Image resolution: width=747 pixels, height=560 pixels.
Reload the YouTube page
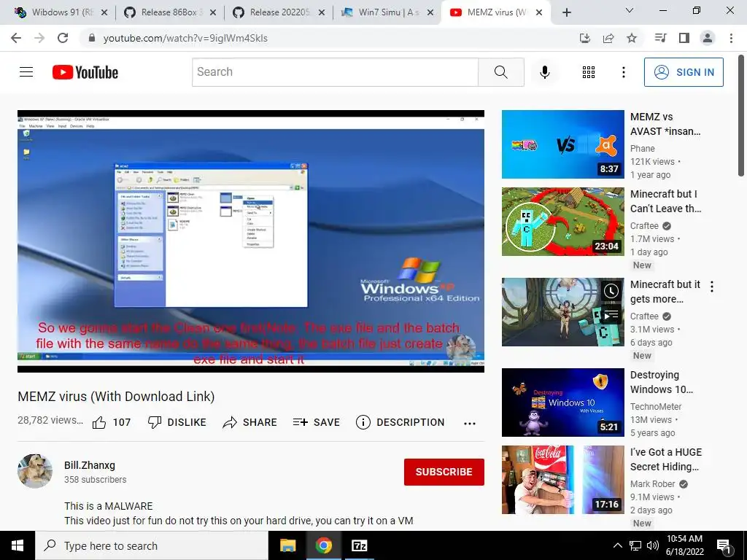click(63, 38)
